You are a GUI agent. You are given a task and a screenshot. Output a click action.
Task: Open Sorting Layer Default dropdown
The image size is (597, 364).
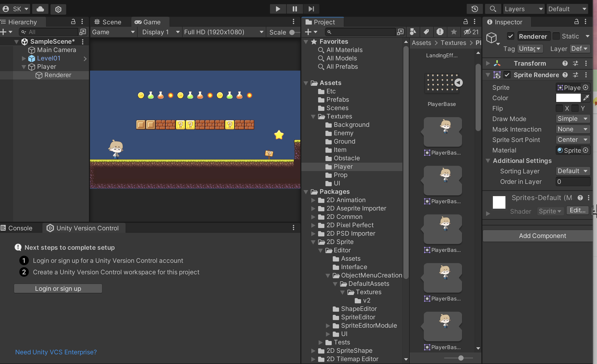click(573, 171)
